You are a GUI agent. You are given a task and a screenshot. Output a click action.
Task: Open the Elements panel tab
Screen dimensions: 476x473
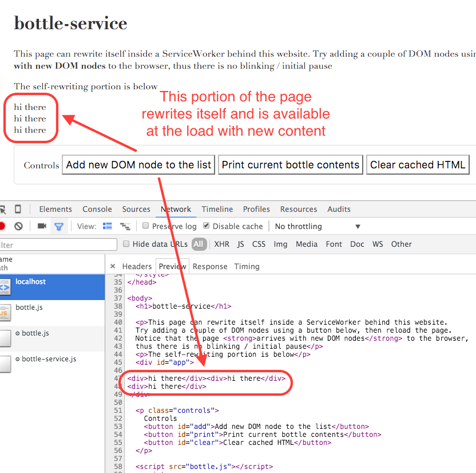click(55, 209)
